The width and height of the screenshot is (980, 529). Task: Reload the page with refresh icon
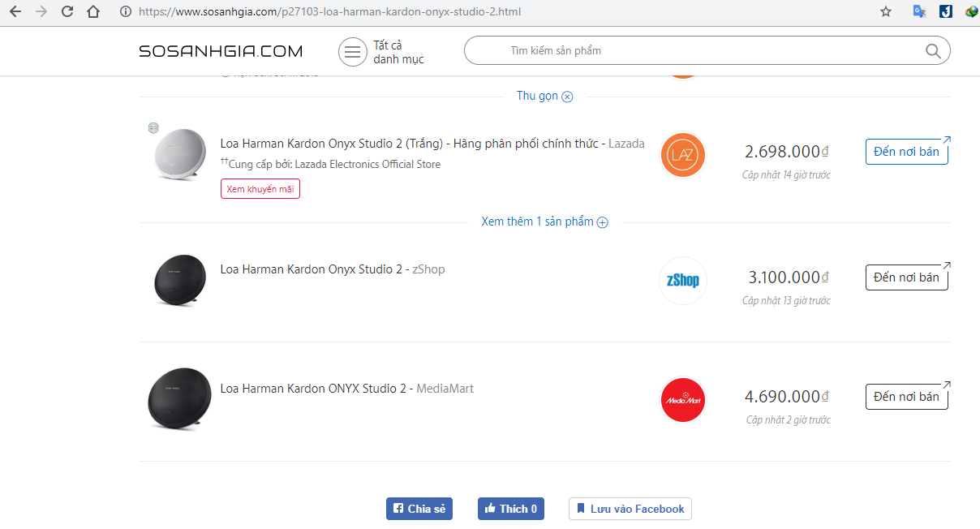[67, 12]
